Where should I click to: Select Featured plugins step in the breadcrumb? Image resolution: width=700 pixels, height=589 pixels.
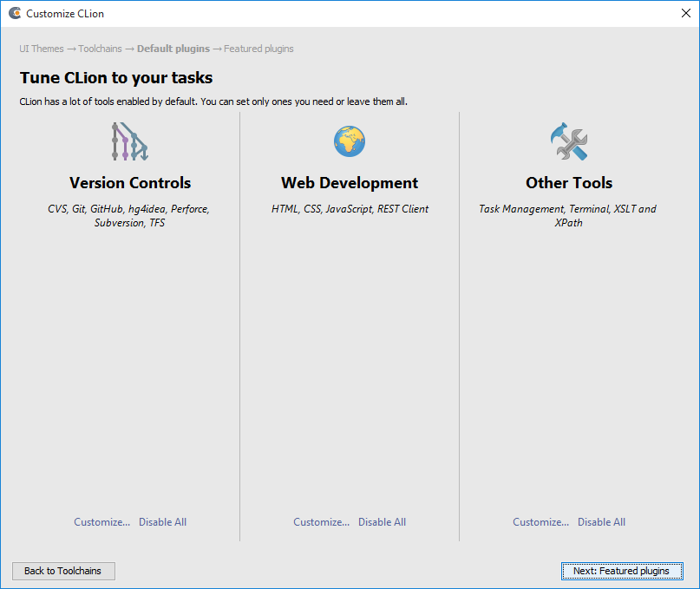pyautogui.click(x=258, y=49)
